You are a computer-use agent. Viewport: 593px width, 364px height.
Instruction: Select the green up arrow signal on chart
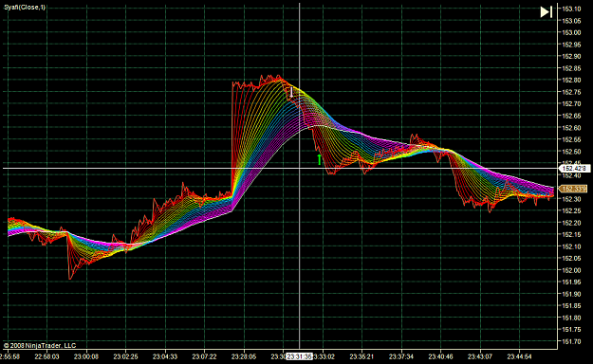pyautogui.click(x=319, y=160)
